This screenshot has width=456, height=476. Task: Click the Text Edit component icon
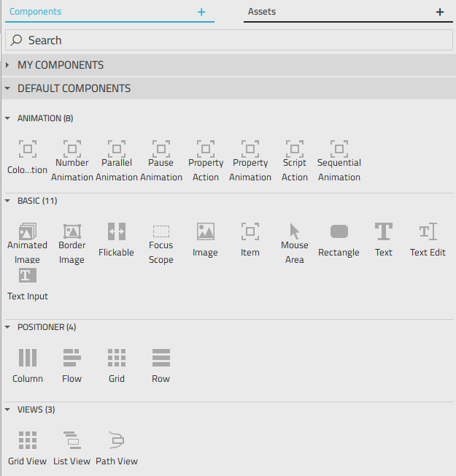click(x=428, y=232)
